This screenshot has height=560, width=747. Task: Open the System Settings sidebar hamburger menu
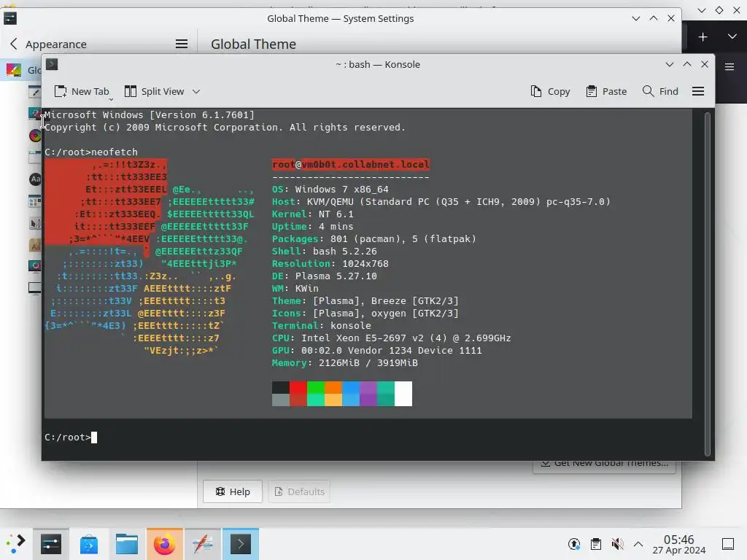pos(182,44)
